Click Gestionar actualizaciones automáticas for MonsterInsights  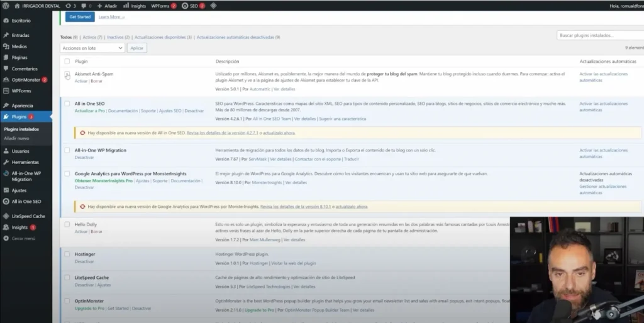pos(603,190)
